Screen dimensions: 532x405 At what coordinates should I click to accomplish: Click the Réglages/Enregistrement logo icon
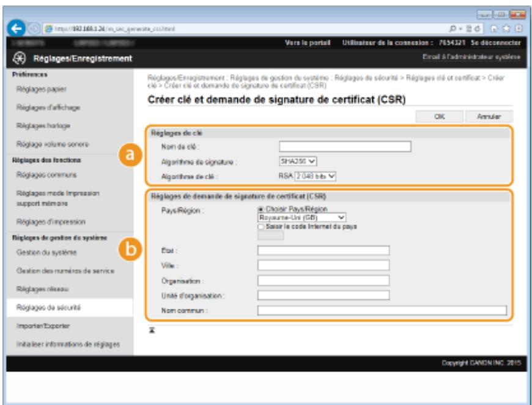19,58
